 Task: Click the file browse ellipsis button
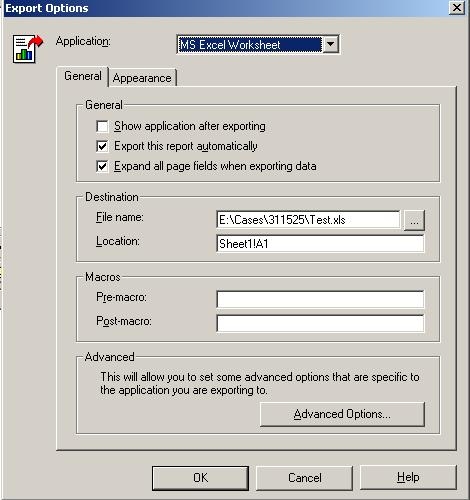pyautogui.click(x=414, y=220)
